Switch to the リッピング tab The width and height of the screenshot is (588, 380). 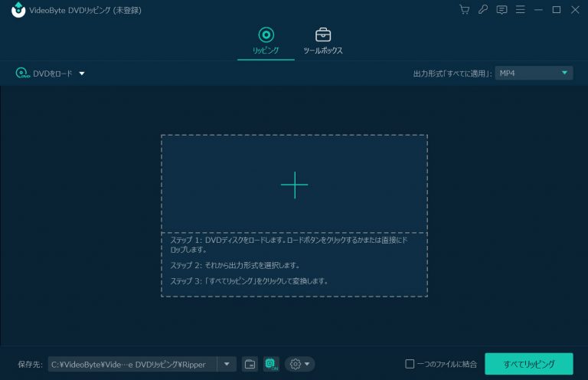pos(266,41)
